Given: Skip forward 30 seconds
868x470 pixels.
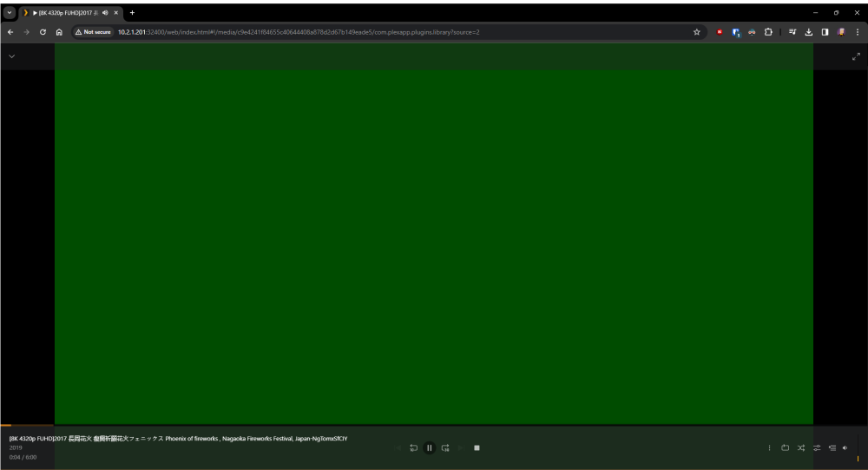Looking at the screenshot, I should pyautogui.click(x=445, y=447).
